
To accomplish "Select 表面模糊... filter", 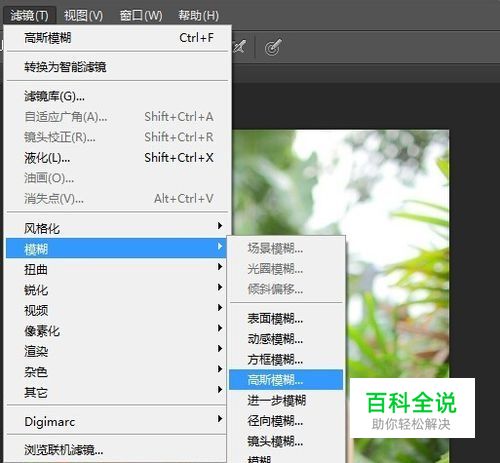I will (x=286, y=319).
